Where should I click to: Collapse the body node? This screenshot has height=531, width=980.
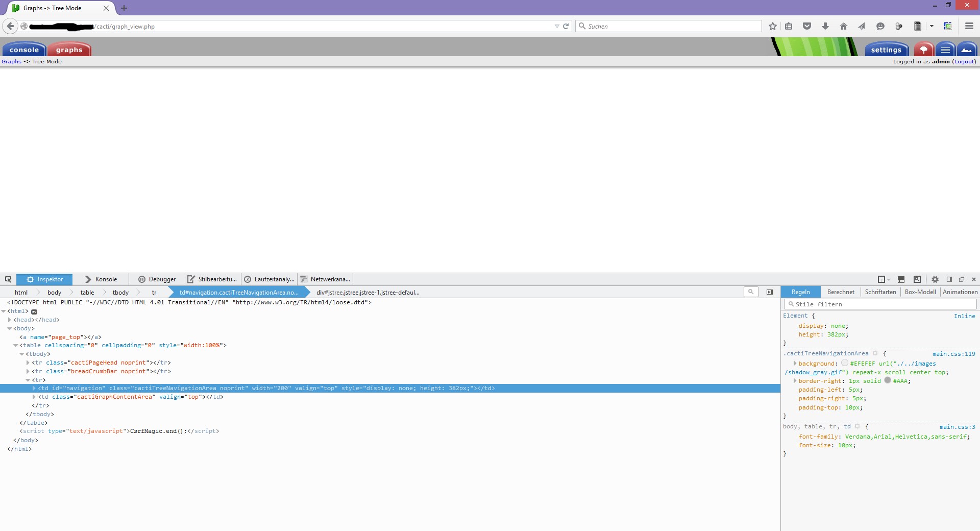click(10, 329)
